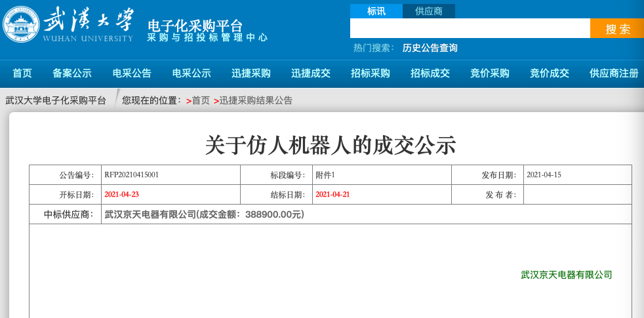Screen dimensions: 644x318
Task: Click the 中标供应商 label cell
Action: [66, 214]
